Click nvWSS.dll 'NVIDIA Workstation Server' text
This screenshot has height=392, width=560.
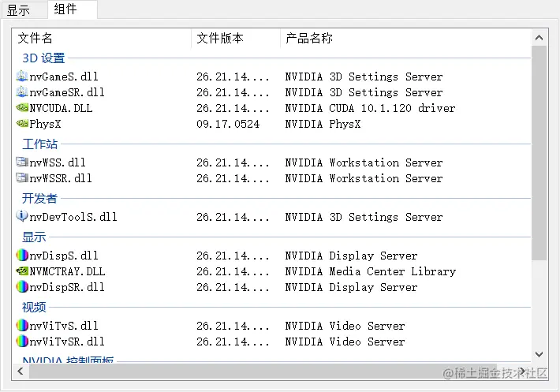(x=364, y=162)
